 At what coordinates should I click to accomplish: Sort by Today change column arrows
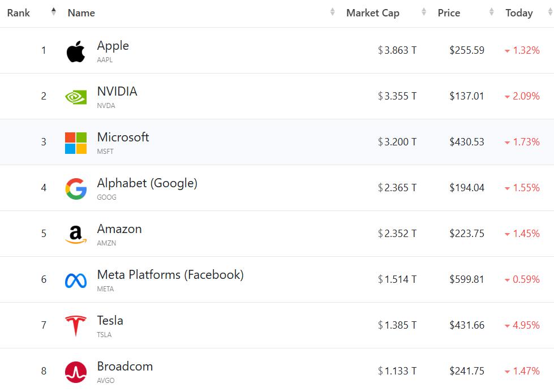point(550,12)
